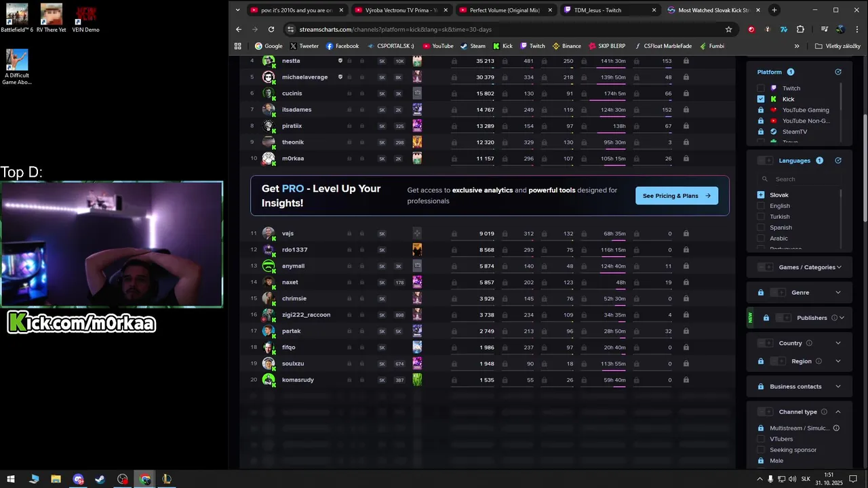Image resolution: width=868 pixels, height=488 pixels.
Task: Show more bookmarks with the overflow chevron
Action: (797, 46)
